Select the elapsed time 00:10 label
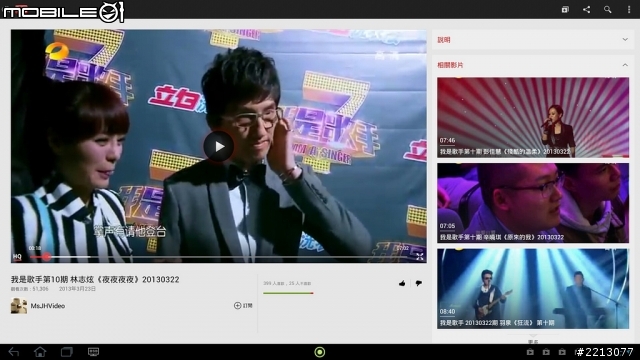This screenshot has height=360, width=640. 35,248
